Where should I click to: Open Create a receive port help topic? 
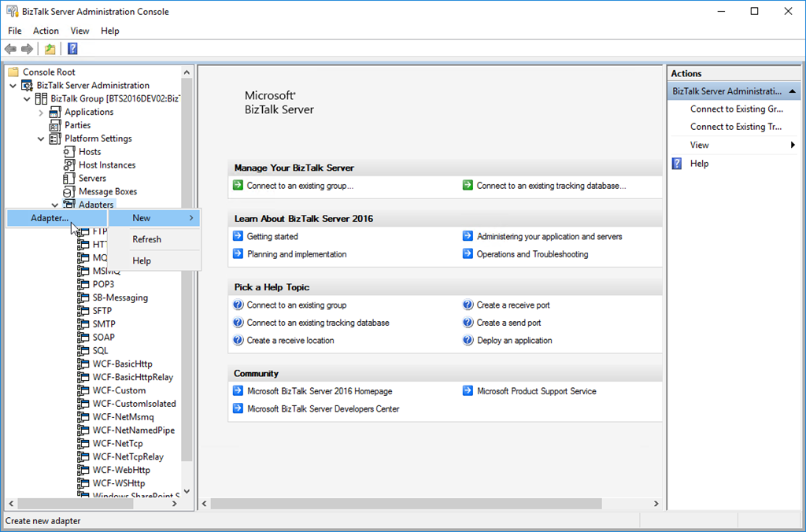click(513, 305)
